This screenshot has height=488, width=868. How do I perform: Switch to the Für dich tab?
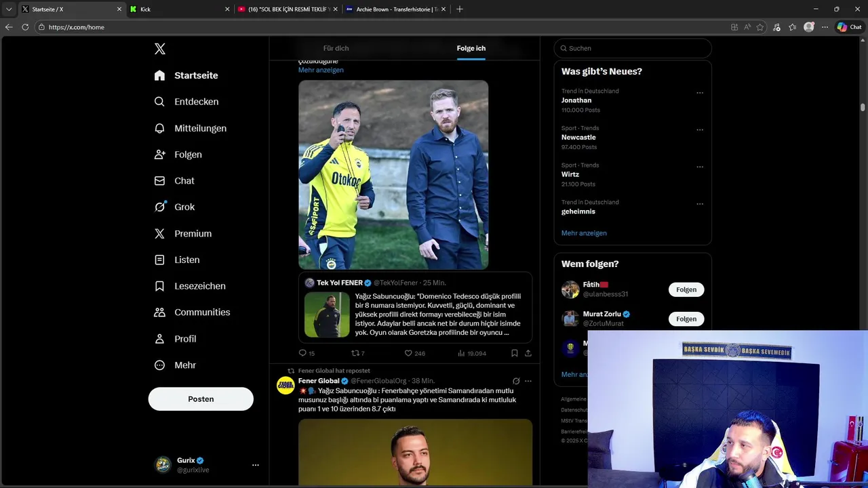click(336, 48)
